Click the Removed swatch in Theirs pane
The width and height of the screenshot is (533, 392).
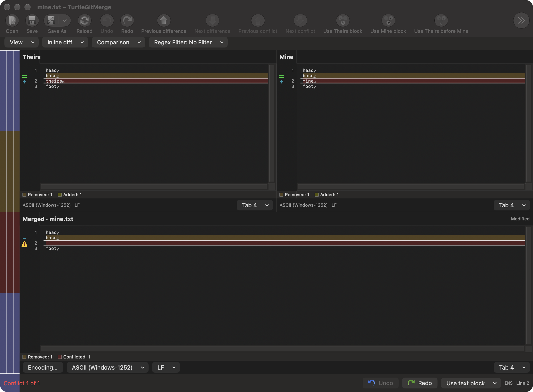(24, 195)
